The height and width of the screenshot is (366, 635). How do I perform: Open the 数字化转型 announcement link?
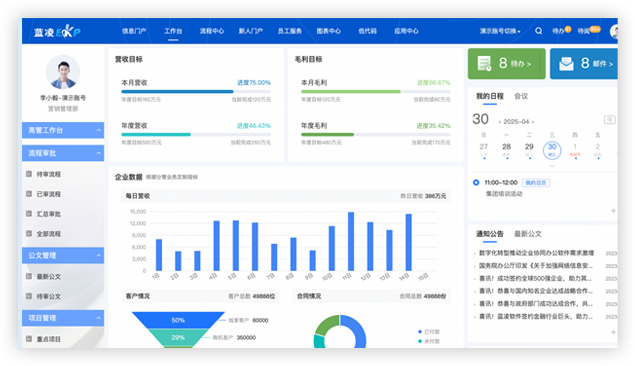point(537,253)
